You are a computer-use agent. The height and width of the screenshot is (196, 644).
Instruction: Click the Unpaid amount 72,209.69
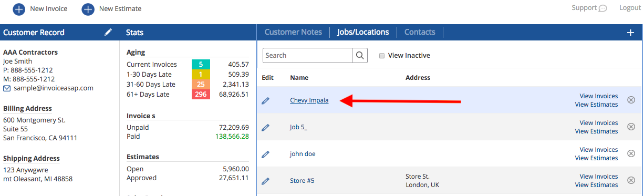[234, 127]
